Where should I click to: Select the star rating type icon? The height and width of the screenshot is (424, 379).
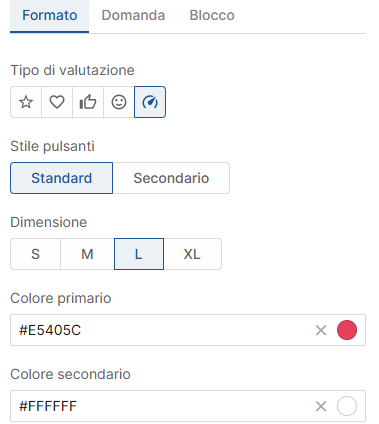(x=26, y=102)
